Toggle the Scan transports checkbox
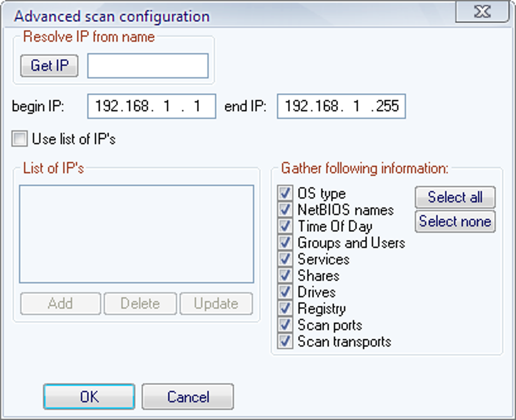The width and height of the screenshot is (516, 420). (x=285, y=342)
